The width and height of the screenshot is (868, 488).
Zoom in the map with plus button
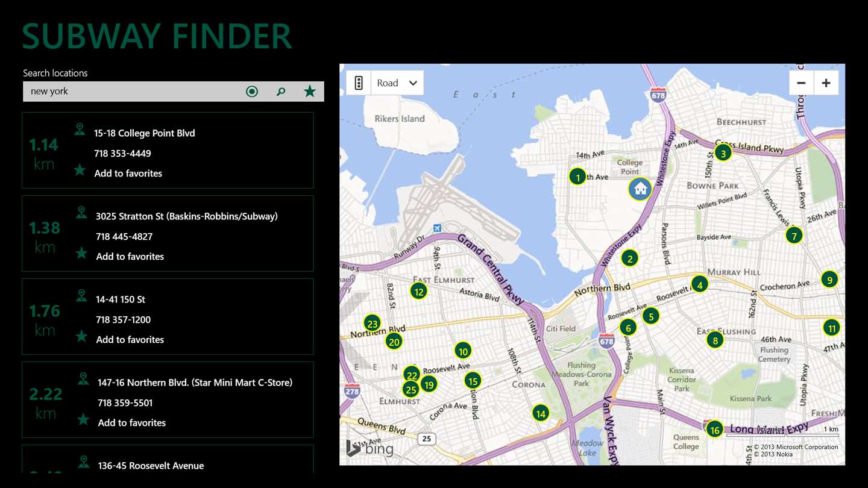coord(826,83)
